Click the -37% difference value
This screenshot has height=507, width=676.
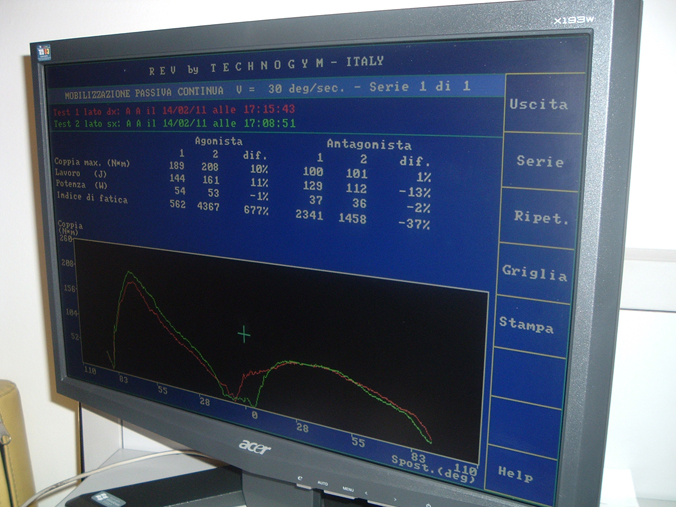[x=414, y=224]
